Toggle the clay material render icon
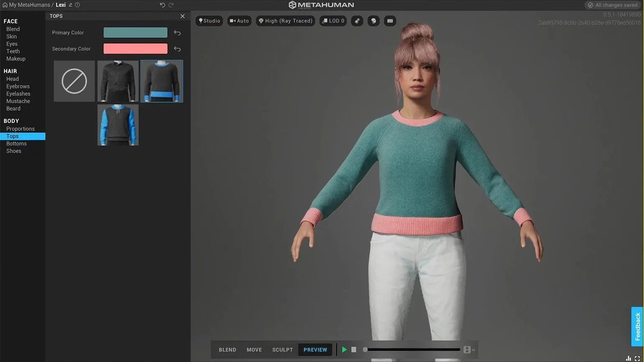The width and height of the screenshot is (644, 362). tap(357, 21)
